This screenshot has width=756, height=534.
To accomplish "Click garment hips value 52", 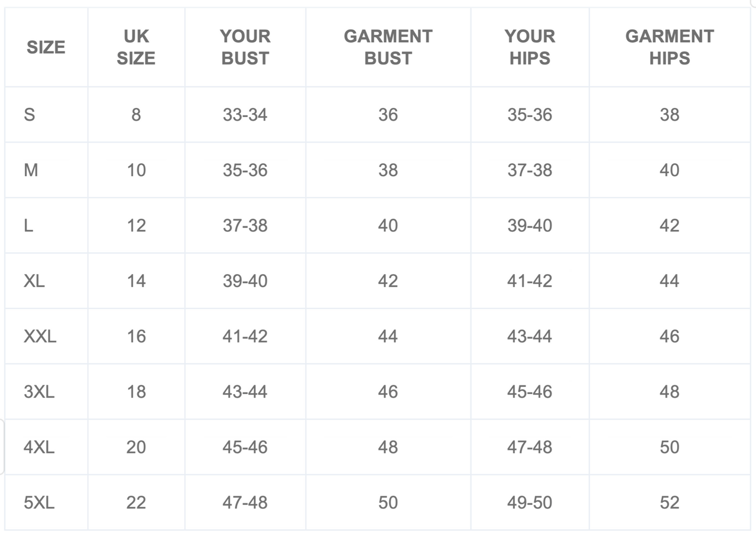I will [x=669, y=502].
